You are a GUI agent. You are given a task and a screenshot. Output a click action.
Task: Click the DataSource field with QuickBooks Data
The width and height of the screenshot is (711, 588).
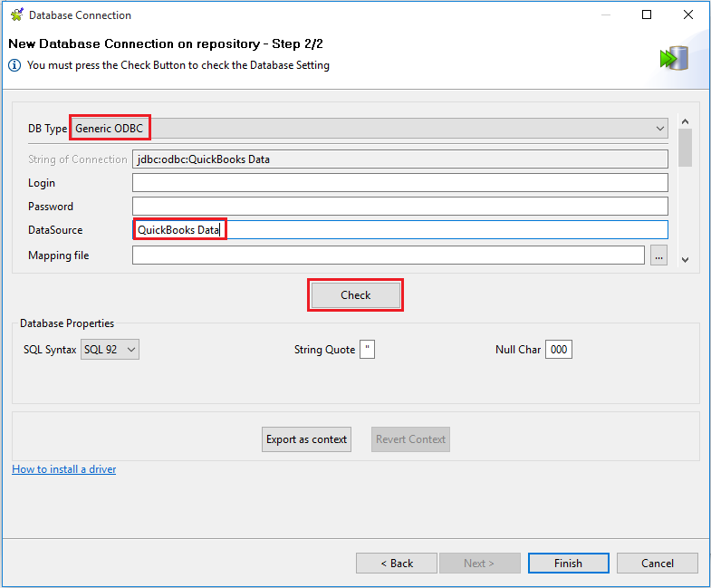(400, 230)
